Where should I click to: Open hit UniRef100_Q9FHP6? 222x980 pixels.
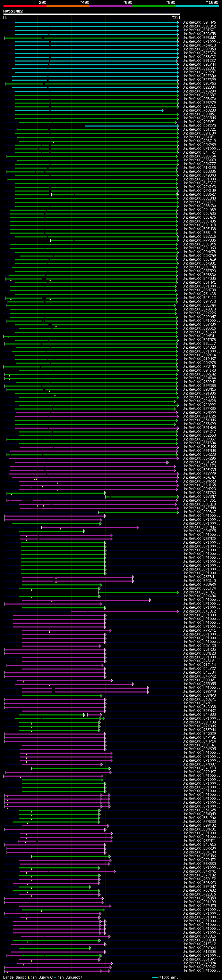point(199,23)
